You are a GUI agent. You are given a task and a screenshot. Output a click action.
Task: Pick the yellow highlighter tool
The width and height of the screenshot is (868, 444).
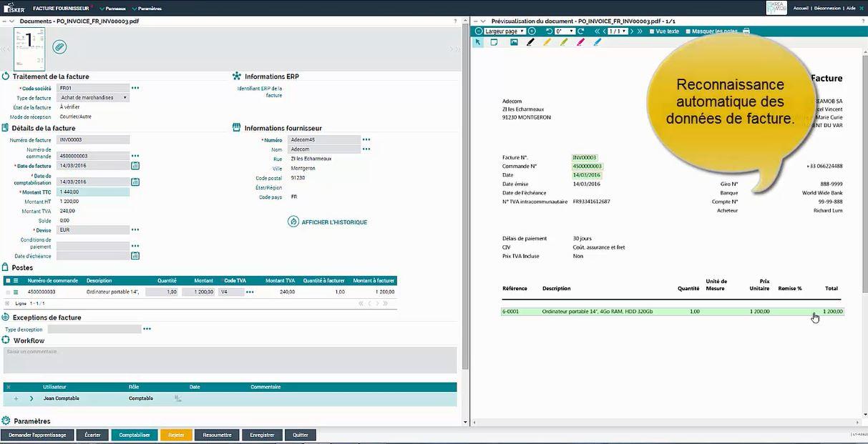coord(547,42)
